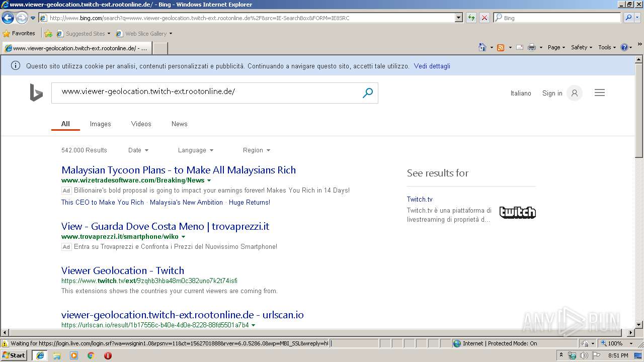
Task: Select the News results tab
Action: click(179, 124)
